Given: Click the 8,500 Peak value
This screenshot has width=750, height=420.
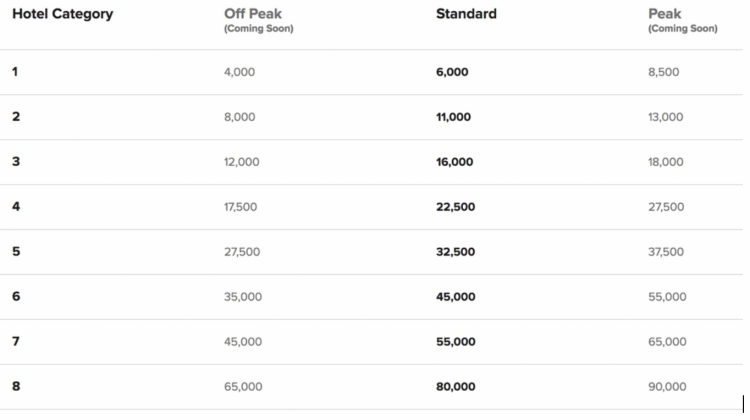Looking at the screenshot, I should (664, 72).
